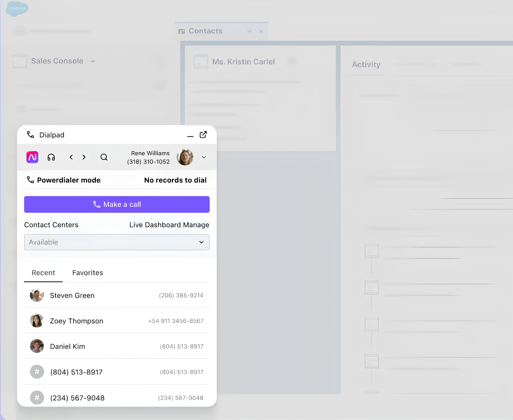Click the Sales Console app icon
513x420 pixels.
20,61
